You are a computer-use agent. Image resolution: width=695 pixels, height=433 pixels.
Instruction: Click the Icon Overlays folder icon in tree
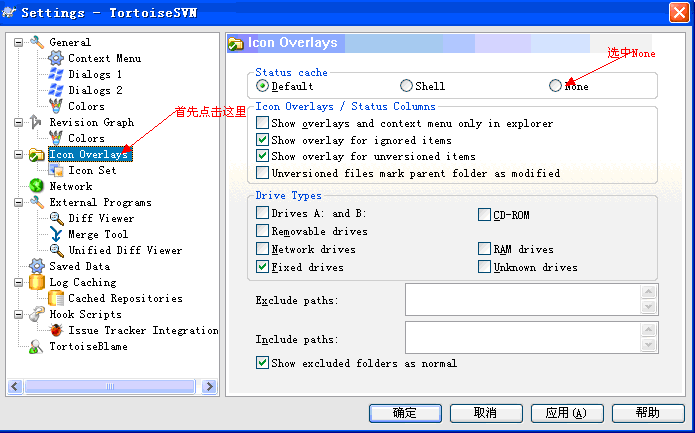[37, 154]
